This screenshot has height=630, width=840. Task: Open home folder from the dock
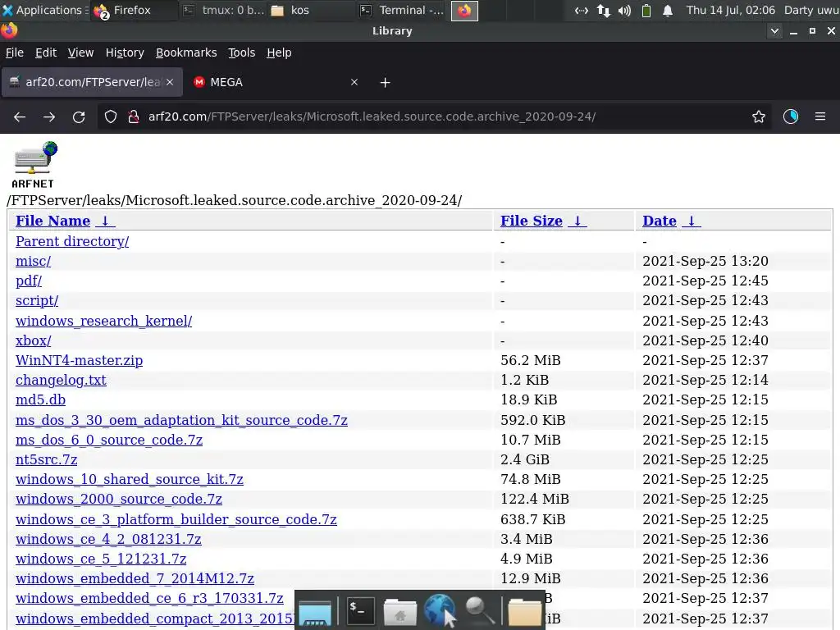point(400,611)
